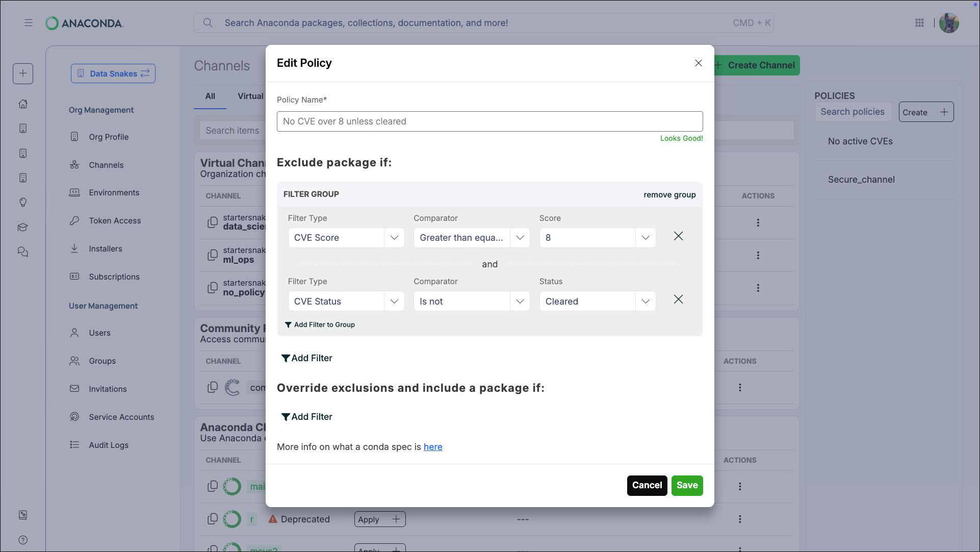
Task: Click the hamburger menu icon top left
Action: point(29,23)
